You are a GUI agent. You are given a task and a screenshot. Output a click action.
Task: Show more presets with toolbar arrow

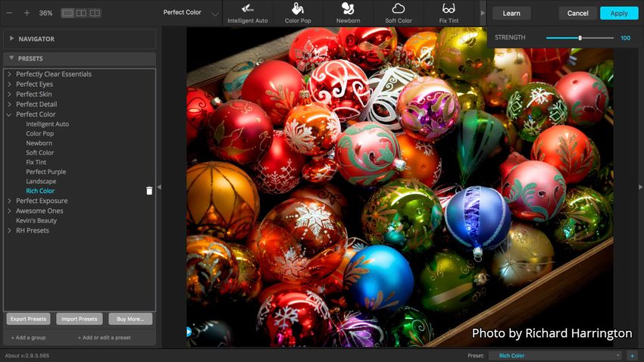point(482,13)
